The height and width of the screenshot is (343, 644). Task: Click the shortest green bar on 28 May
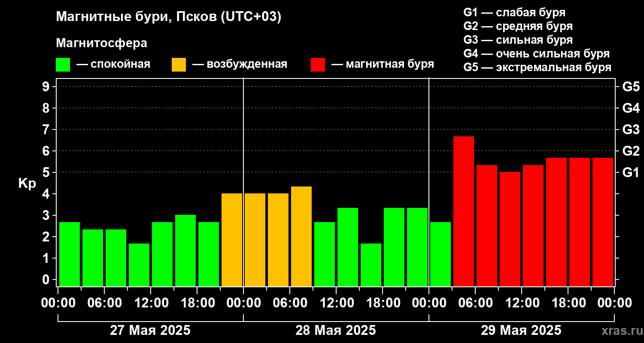point(371,265)
